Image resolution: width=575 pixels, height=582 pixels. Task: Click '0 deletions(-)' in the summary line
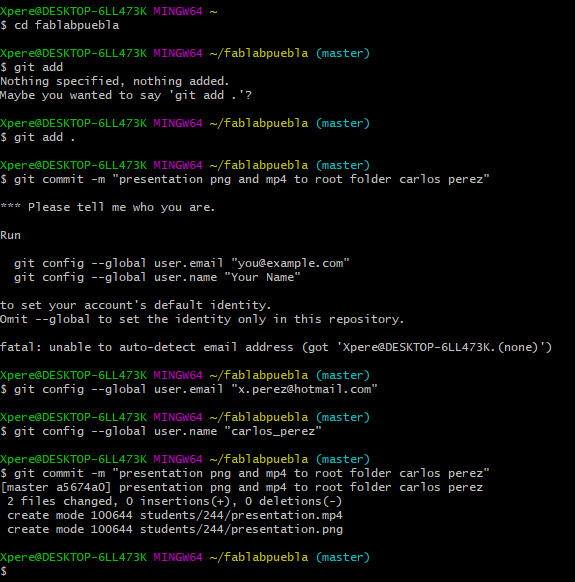[293, 501]
